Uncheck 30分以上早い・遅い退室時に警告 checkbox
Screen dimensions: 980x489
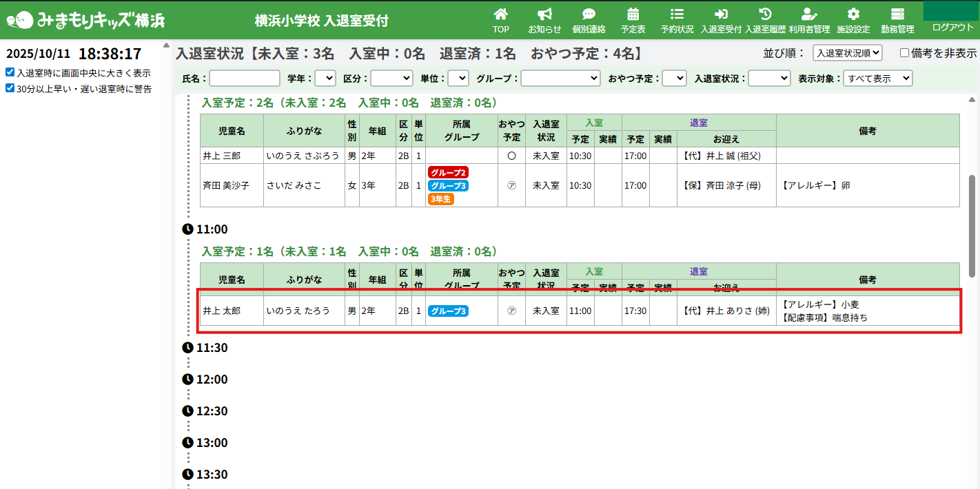click(10, 88)
